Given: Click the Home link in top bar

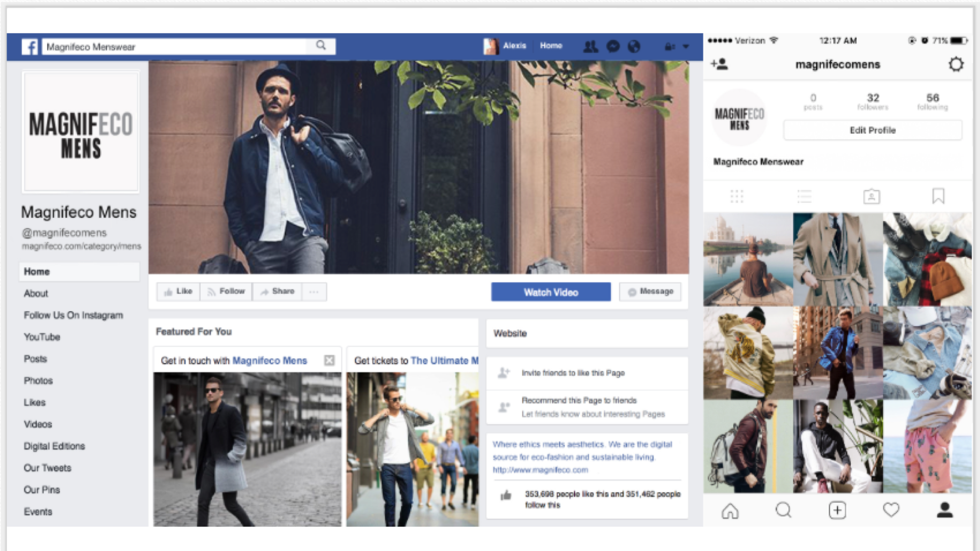Looking at the screenshot, I should tap(551, 46).
